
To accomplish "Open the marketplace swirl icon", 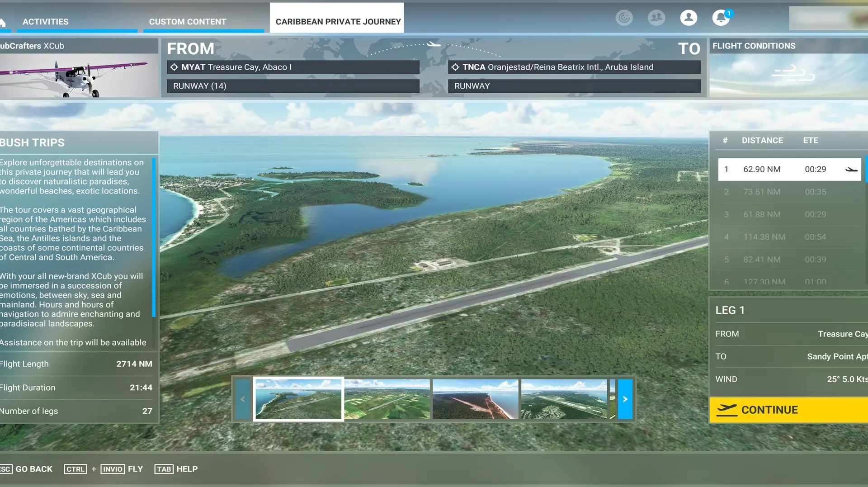I will point(624,18).
